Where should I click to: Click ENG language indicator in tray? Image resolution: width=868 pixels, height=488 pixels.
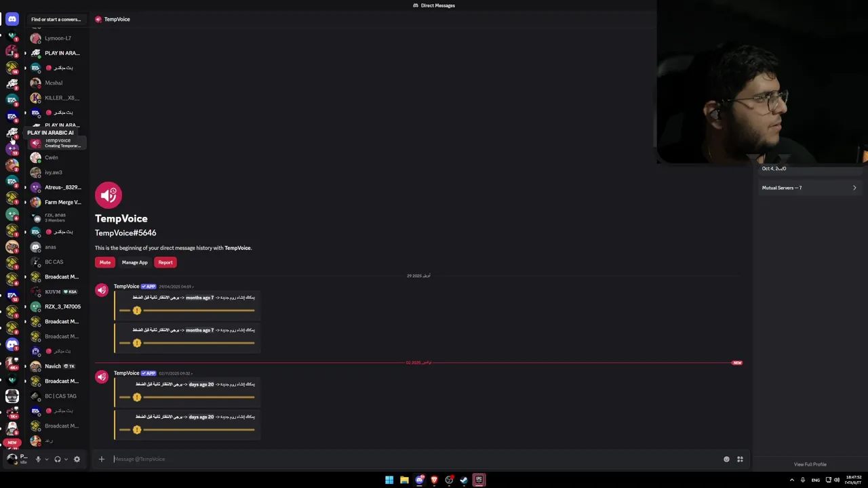click(x=815, y=480)
